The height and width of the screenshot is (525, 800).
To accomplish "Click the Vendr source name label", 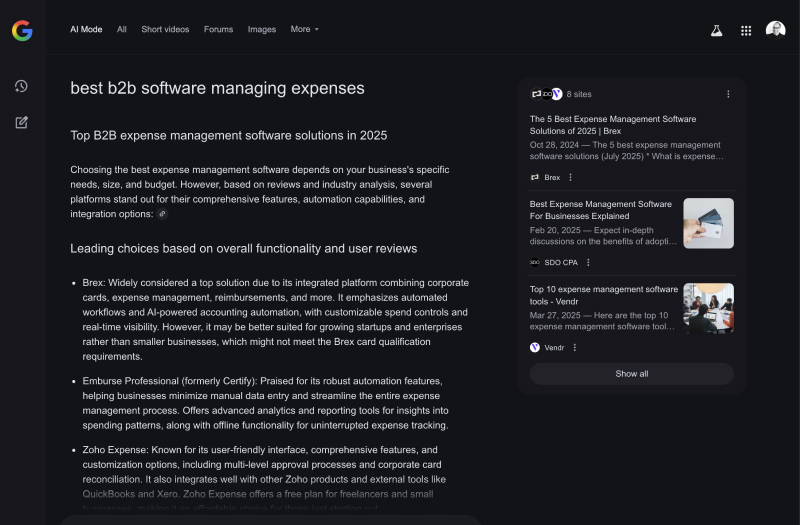I will [x=554, y=347].
